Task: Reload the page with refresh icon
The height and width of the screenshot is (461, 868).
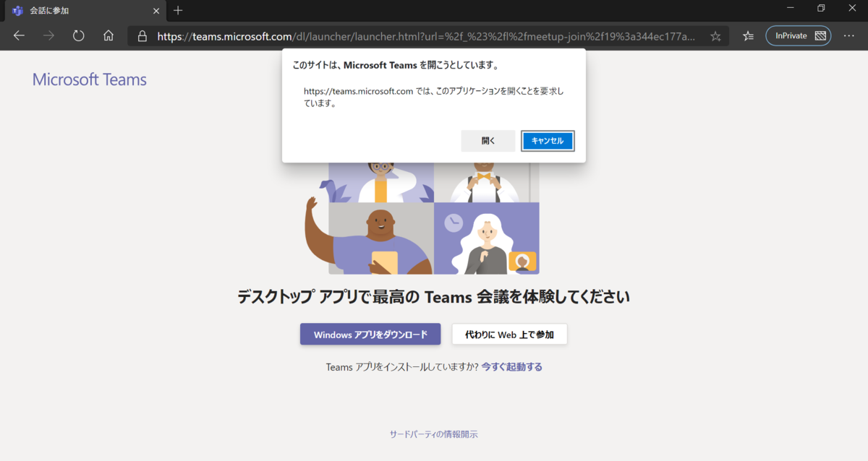Action: (79, 35)
